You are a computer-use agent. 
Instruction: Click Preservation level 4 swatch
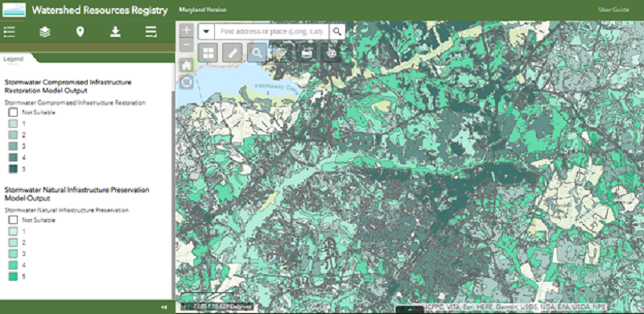click(13, 265)
